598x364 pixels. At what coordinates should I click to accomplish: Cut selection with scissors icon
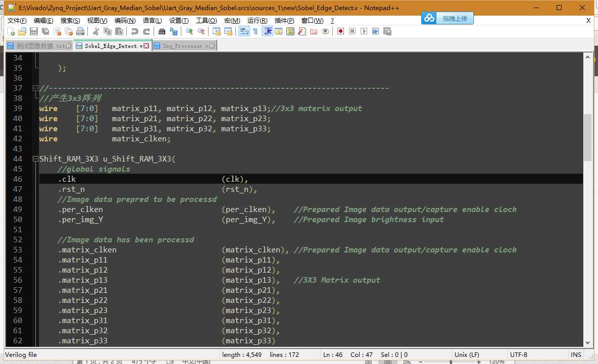(x=96, y=31)
